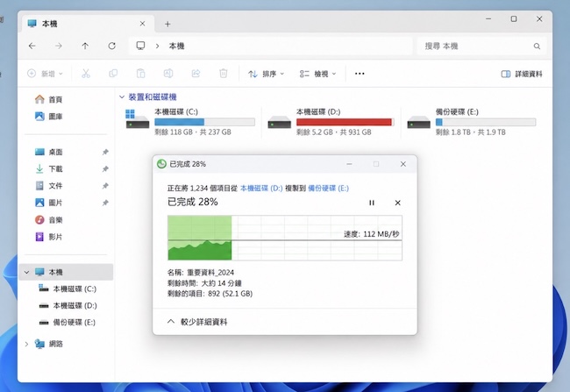The width and height of the screenshot is (570, 392).
Task: Click the 本機磁碟 (D:) source link
Action: coord(261,188)
